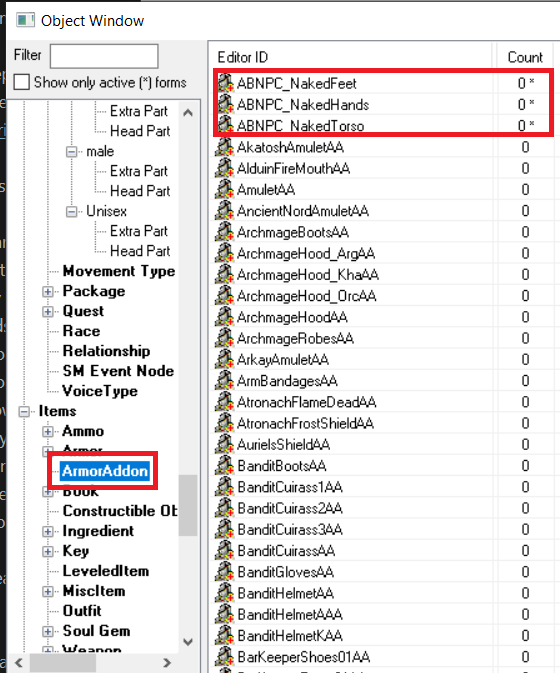Click the icon beside AtronachFlameDeadAA

[x=225, y=402]
